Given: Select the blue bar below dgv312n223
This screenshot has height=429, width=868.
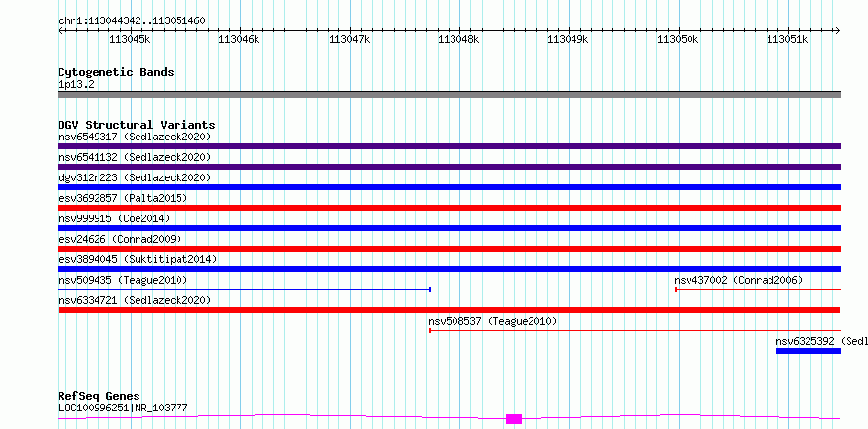Looking at the screenshot, I should [449, 187].
